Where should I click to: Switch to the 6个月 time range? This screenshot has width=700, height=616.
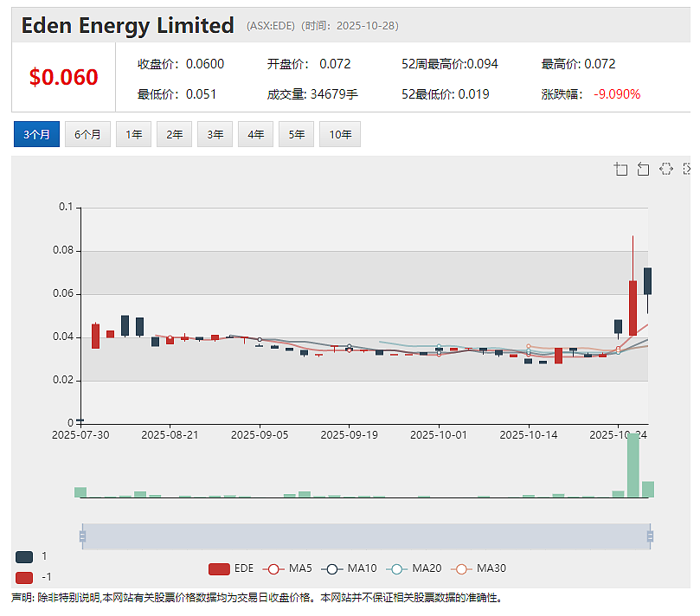click(x=87, y=134)
